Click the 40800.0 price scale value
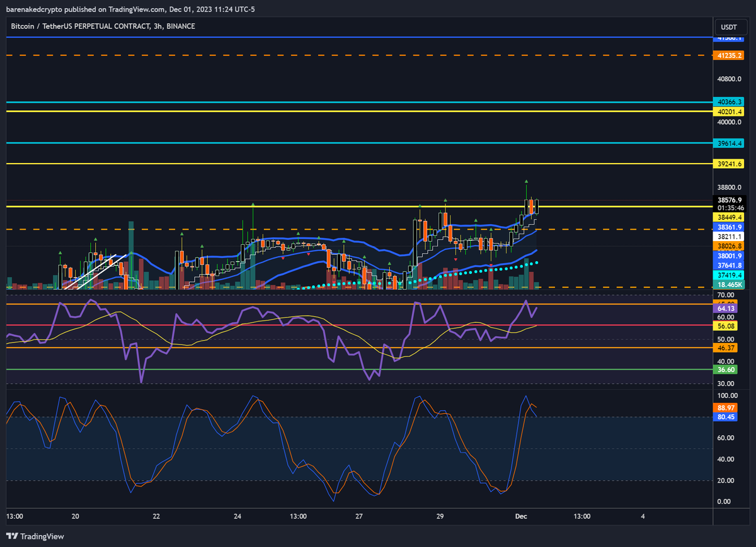This screenshot has height=547, width=756. click(x=730, y=79)
